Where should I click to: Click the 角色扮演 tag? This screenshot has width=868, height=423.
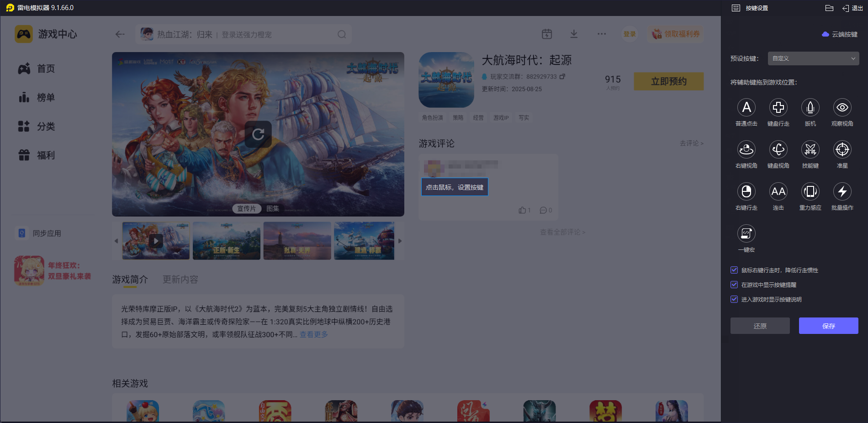(433, 117)
